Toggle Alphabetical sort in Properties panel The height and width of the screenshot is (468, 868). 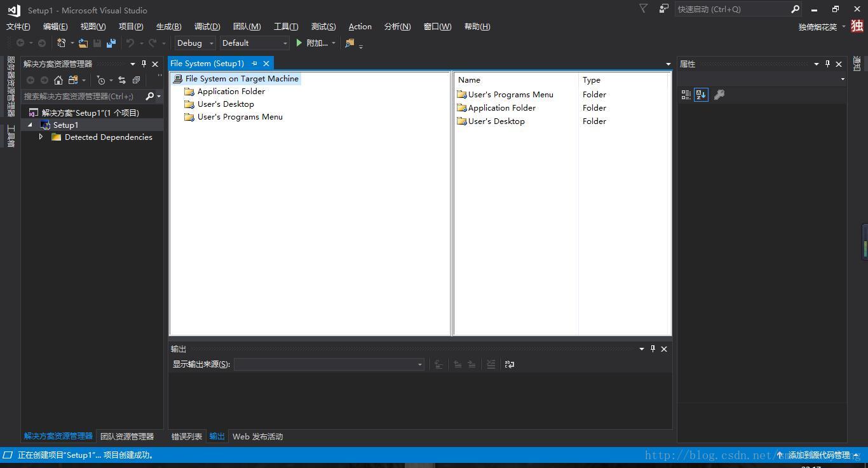(701, 95)
